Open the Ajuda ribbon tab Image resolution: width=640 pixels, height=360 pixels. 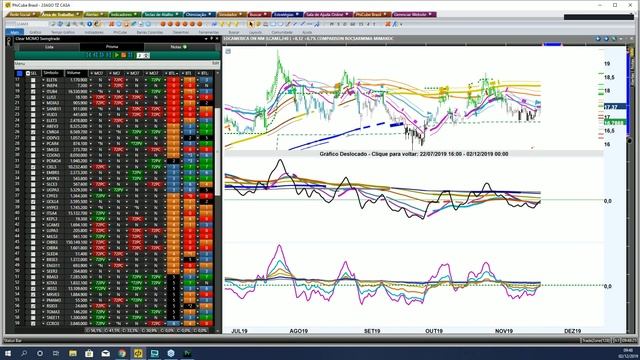click(307, 32)
